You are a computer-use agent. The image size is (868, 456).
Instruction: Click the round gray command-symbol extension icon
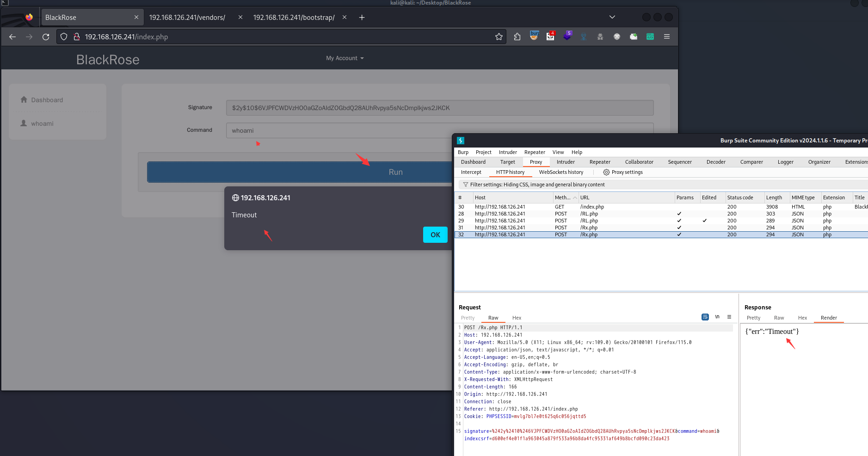[x=617, y=37]
